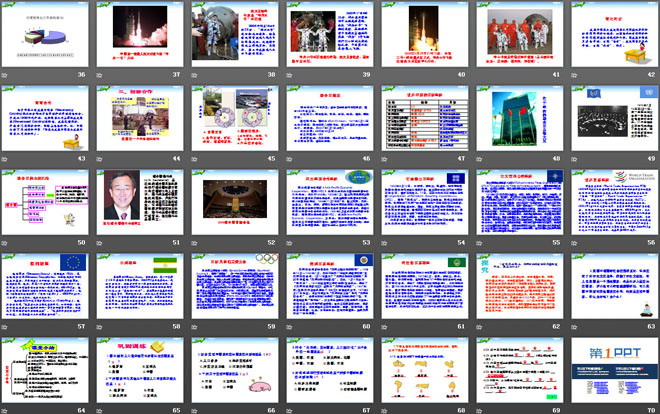Image resolution: width=660 pixels, height=414 pixels.
Task: Open slide 48 showing the tall building
Action: pos(514,117)
